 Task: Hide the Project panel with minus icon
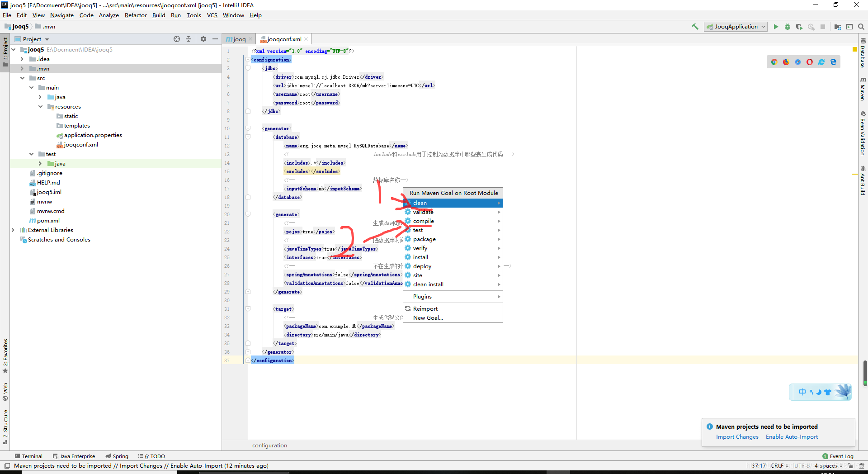click(215, 39)
